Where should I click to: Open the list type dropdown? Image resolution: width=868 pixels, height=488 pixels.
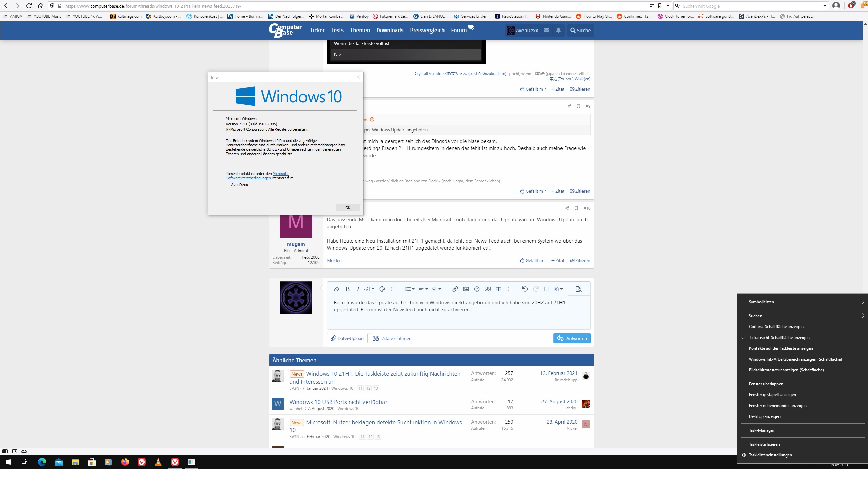click(410, 289)
